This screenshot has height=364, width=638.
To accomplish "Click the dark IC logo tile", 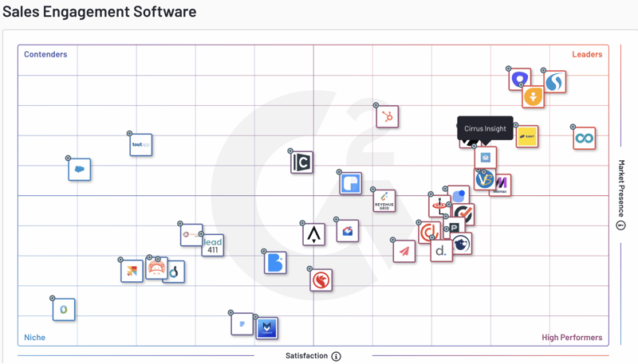I will tap(301, 162).
